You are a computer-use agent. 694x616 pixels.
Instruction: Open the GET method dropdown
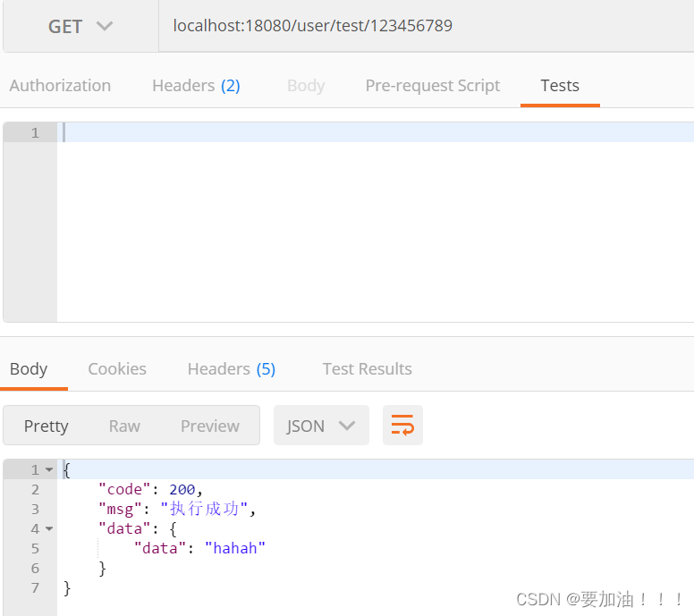[80, 26]
